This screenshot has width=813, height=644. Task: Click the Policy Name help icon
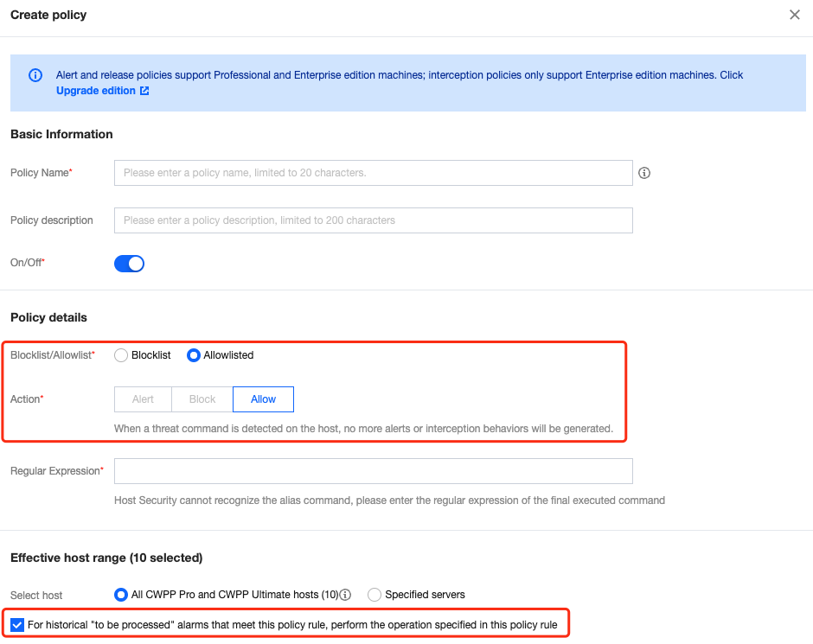point(644,173)
